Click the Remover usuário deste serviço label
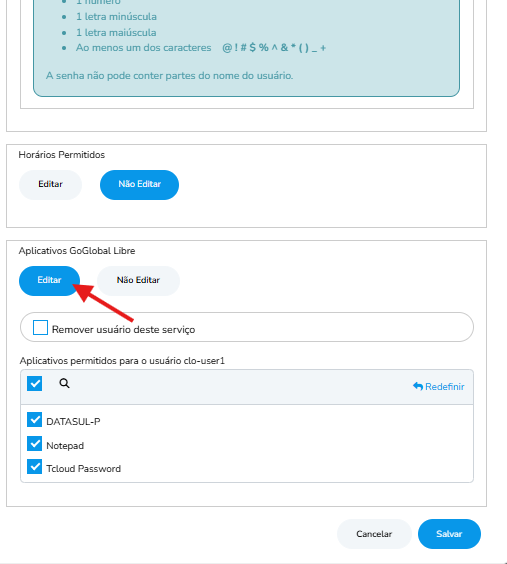This screenshot has width=507, height=564. coord(123,329)
